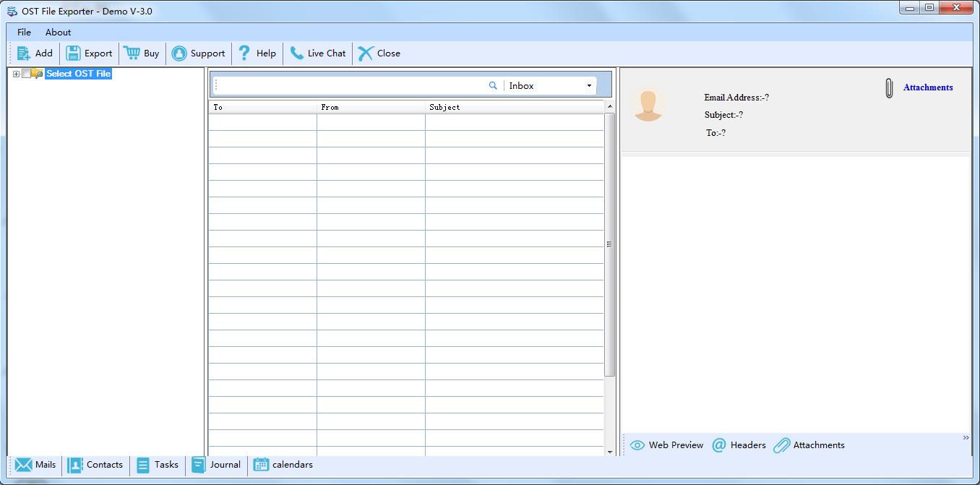Switch to the Mails view
This screenshot has height=485, width=980.
coord(35,465)
